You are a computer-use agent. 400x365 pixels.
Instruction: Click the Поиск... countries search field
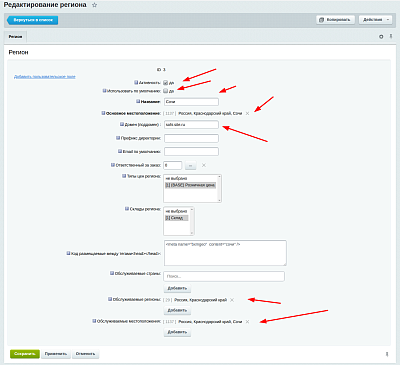point(224,276)
